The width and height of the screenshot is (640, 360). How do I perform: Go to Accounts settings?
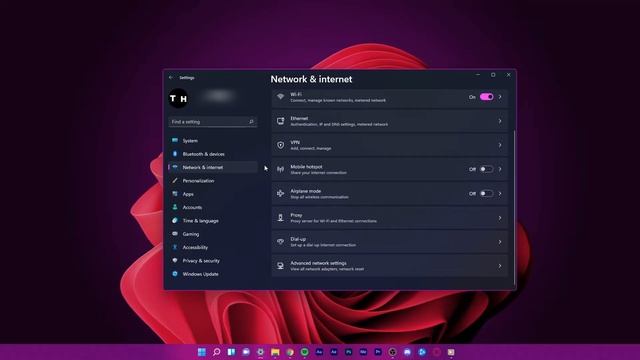pyautogui.click(x=213, y=207)
